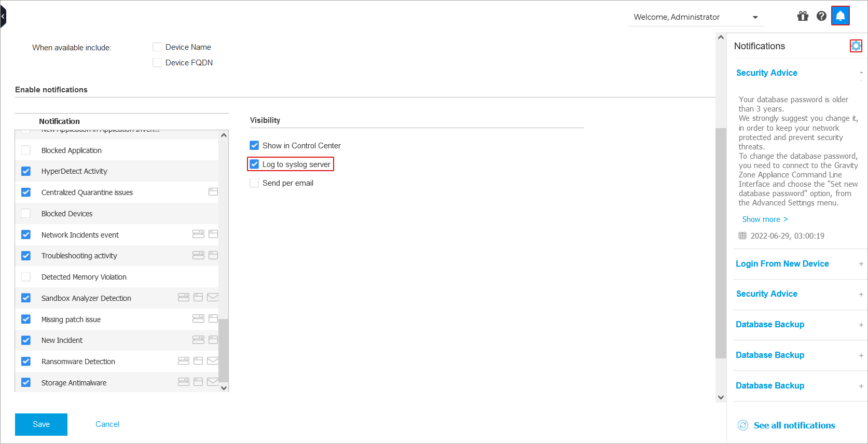
Task: Enable Send per email checkbox
Action: (254, 183)
